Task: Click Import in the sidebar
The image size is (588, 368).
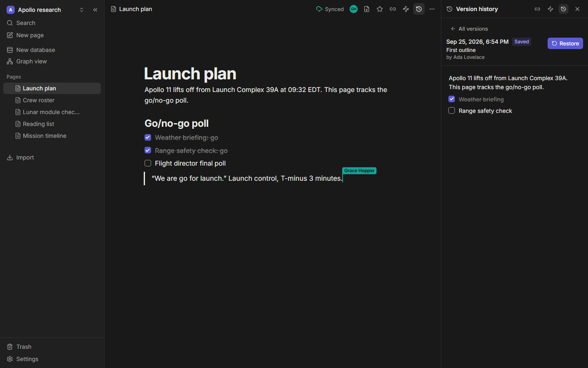Action: [x=52, y=157]
